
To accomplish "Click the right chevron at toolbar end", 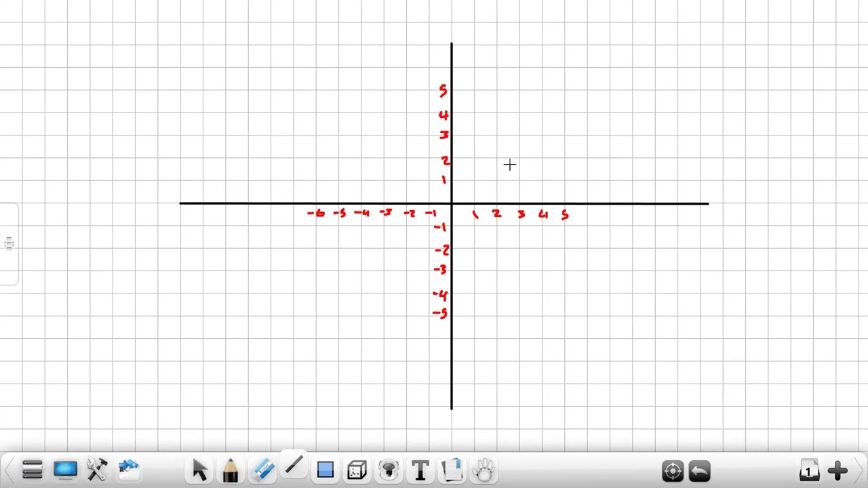I will 860,470.
